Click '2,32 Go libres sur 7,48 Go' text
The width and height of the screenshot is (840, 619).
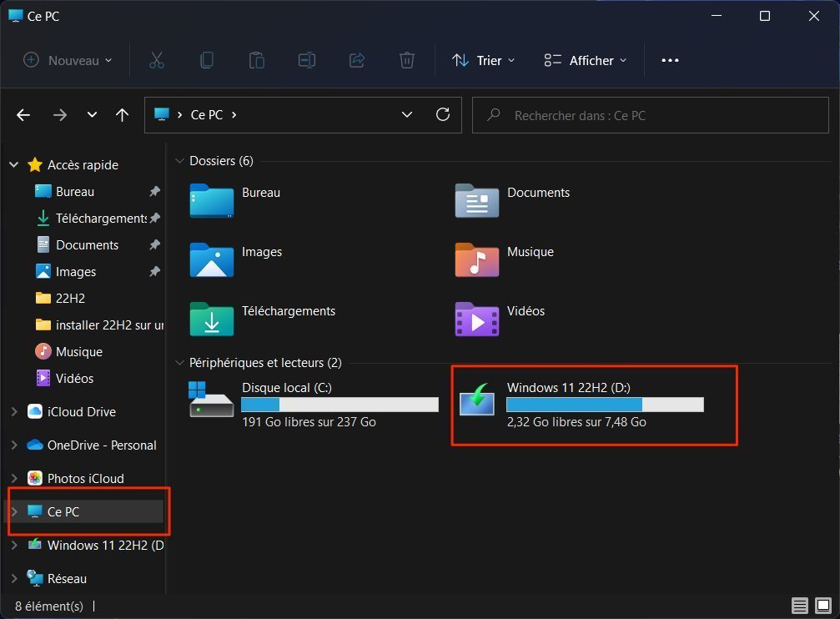coord(576,422)
